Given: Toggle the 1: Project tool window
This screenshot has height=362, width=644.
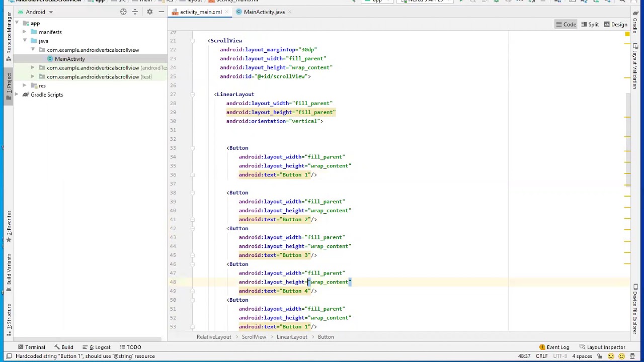Looking at the screenshot, I should click(x=9, y=87).
